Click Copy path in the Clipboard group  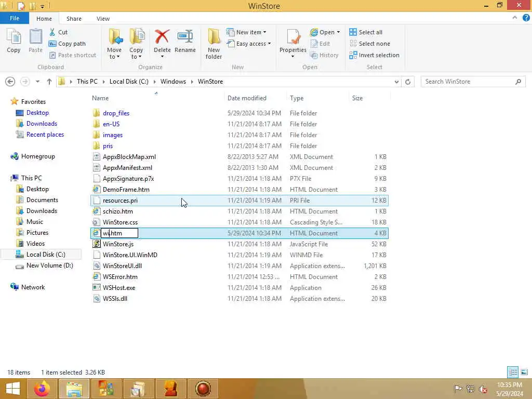click(67, 44)
